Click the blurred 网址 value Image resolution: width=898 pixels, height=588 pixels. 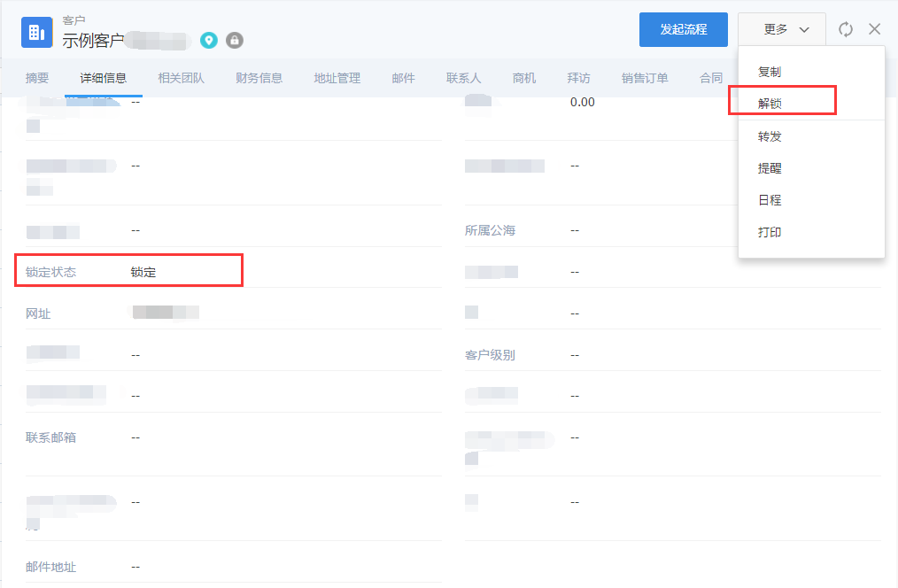[x=166, y=313]
